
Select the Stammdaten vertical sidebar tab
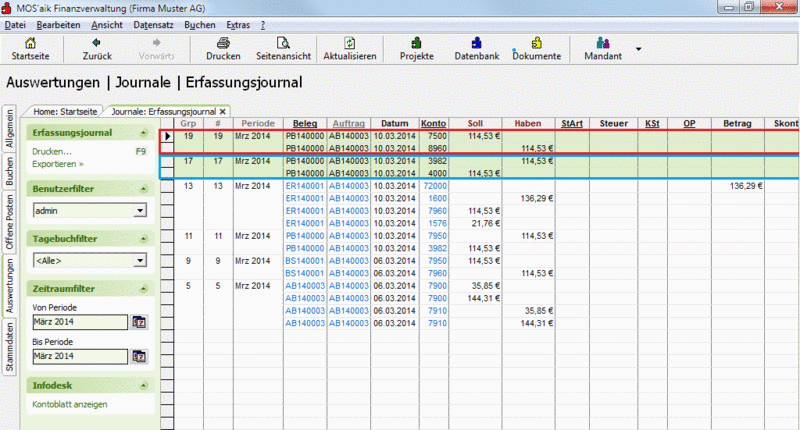[10, 347]
